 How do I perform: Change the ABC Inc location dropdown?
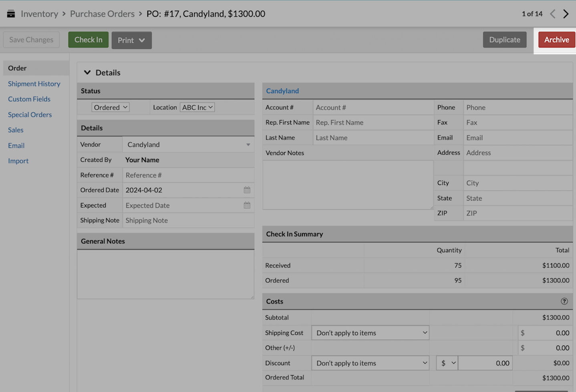tap(197, 107)
